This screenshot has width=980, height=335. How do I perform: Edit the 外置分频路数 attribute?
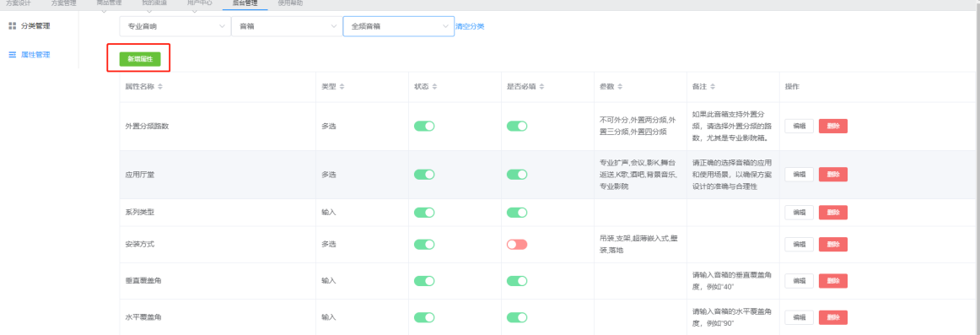point(799,127)
